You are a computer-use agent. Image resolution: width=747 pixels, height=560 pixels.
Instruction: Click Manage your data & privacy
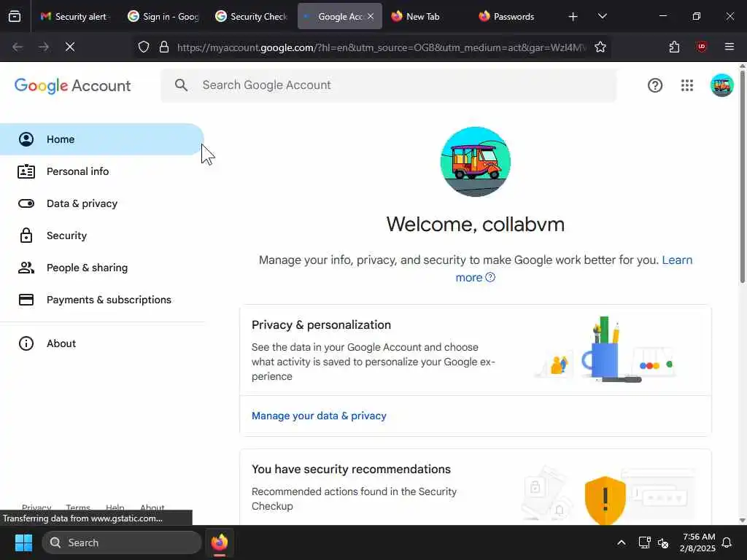(x=319, y=416)
